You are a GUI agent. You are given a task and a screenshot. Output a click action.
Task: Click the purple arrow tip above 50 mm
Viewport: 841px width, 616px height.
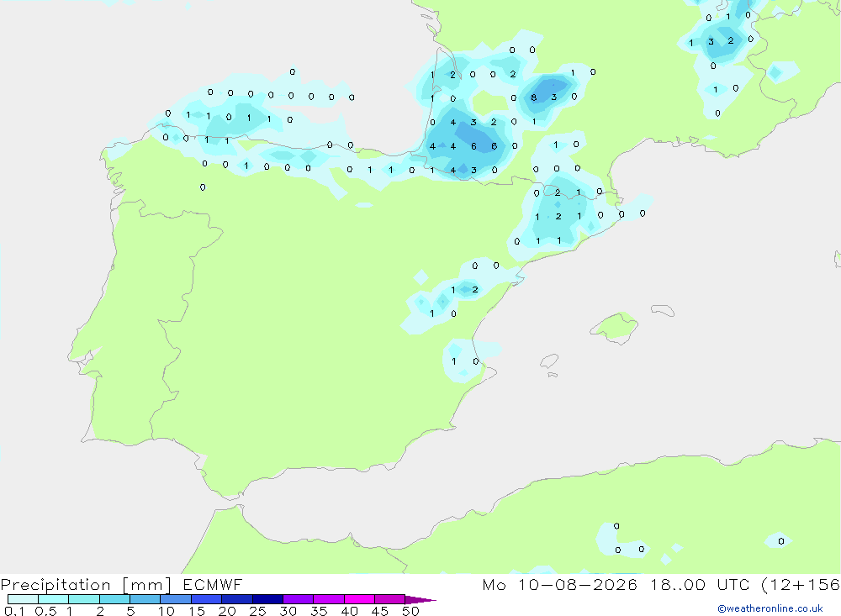tap(420, 599)
